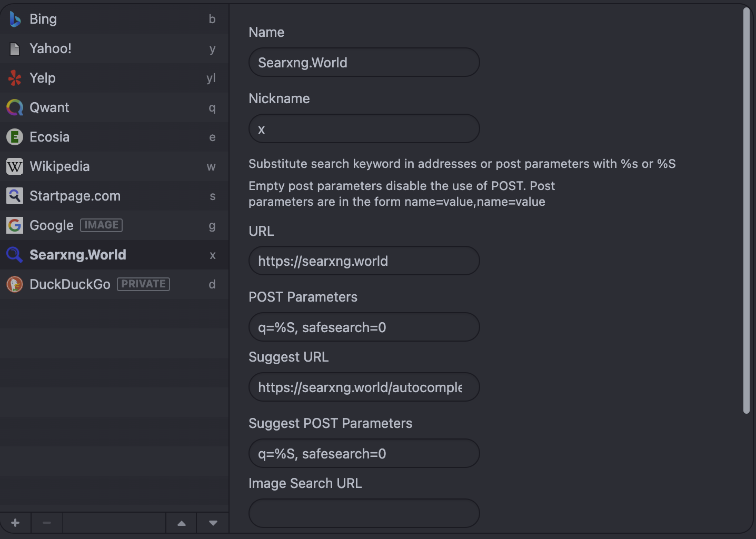This screenshot has width=756, height=539.
Task: Remove selected search engine with minus button
Action: pos(47,523)
